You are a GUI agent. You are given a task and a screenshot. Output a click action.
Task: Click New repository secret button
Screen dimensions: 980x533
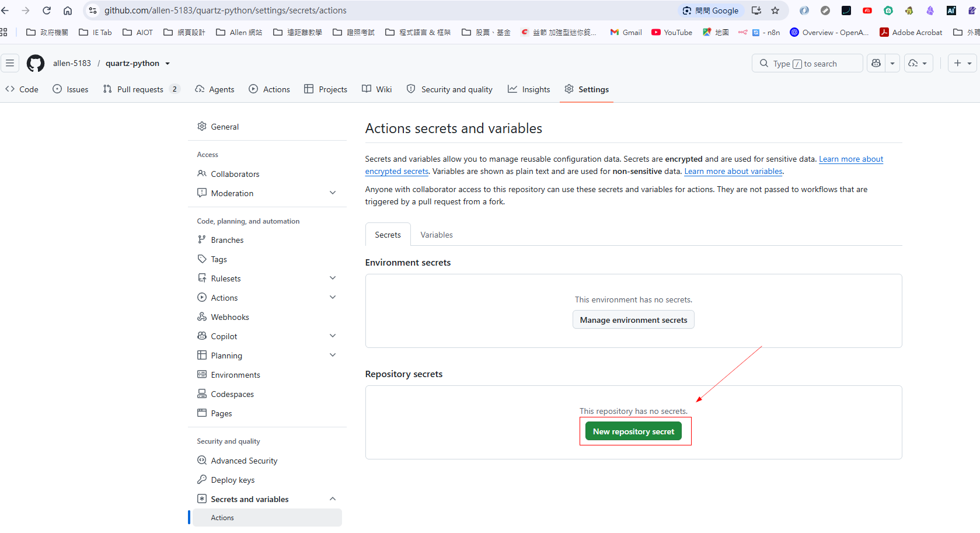tap(633, 431)
